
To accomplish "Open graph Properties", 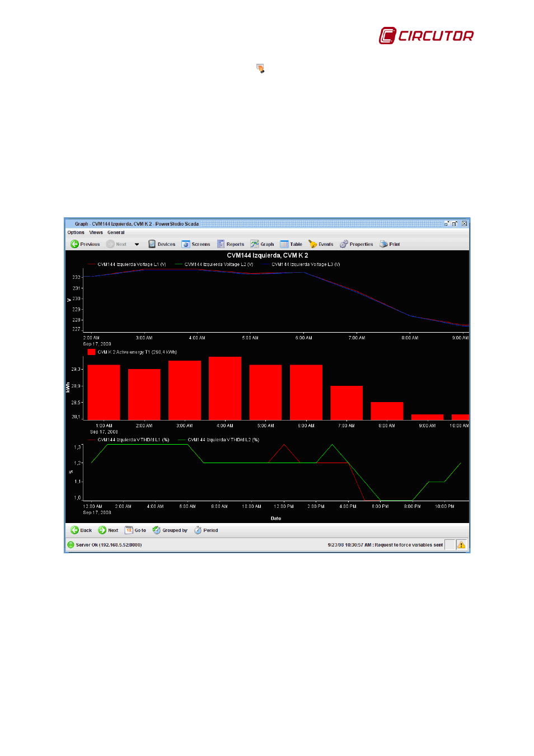I will (357, 244).
